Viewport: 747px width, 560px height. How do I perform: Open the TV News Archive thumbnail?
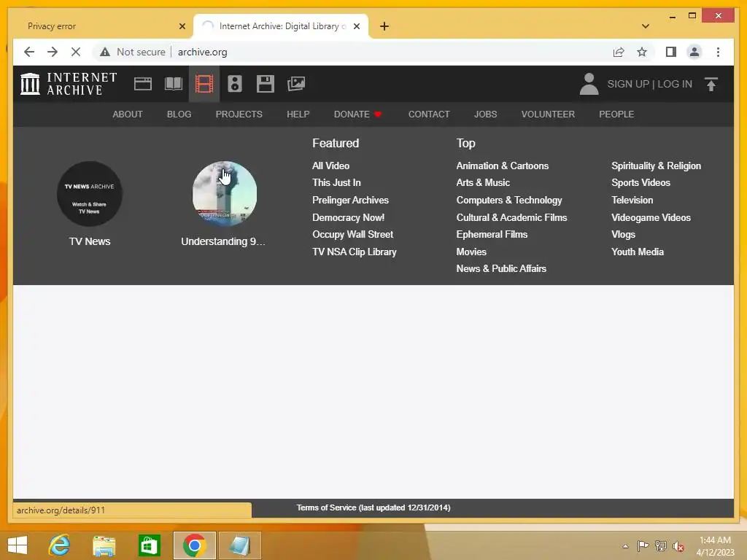point(90,194)
